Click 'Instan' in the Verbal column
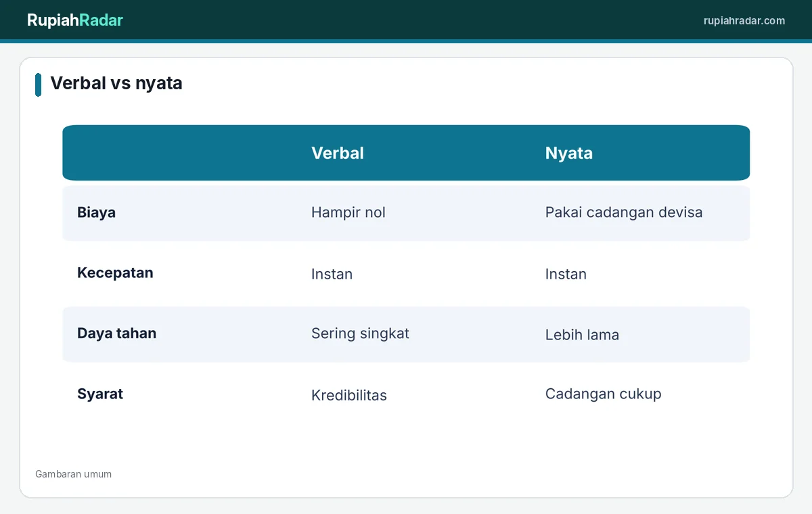This screenshot has height=514, width=812. coord(332,274)
